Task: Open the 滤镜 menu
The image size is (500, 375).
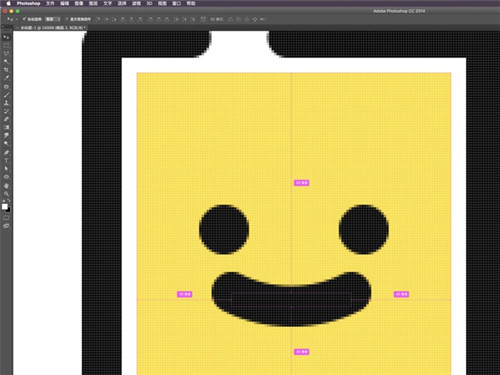Action: (136, 3)
